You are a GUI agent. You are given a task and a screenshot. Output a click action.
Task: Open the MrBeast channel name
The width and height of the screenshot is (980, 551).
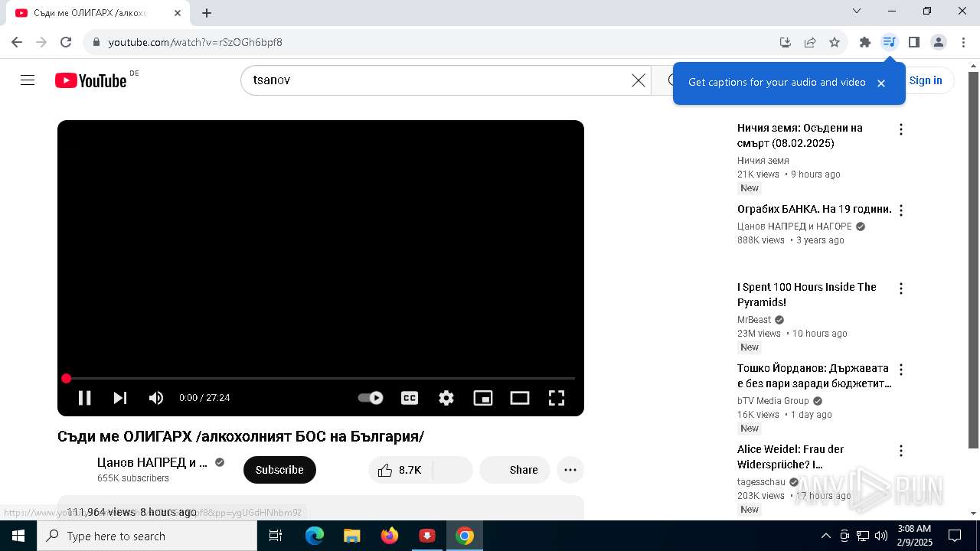click(x=754, y=320)
